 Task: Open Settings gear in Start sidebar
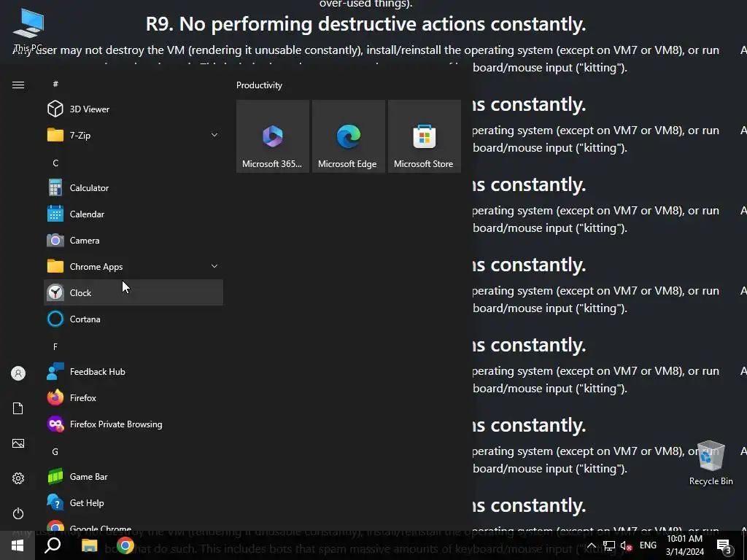coord(18,478)
